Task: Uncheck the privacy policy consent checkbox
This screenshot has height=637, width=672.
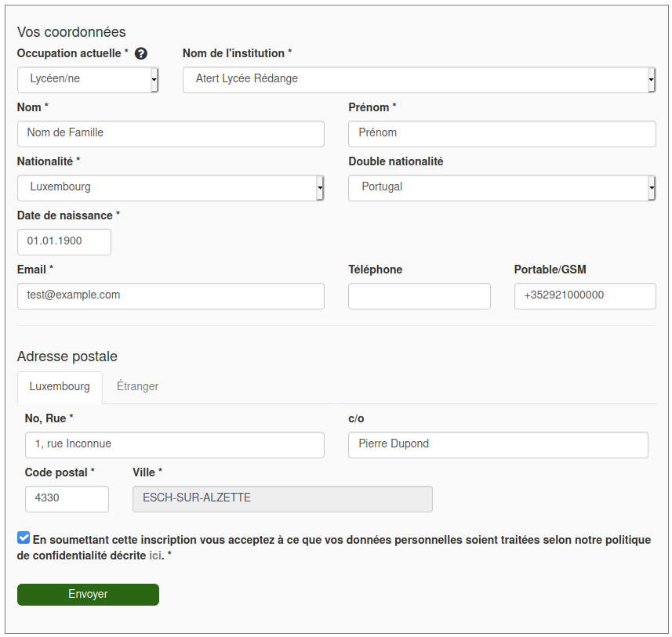Action: (x=24, y=537)
